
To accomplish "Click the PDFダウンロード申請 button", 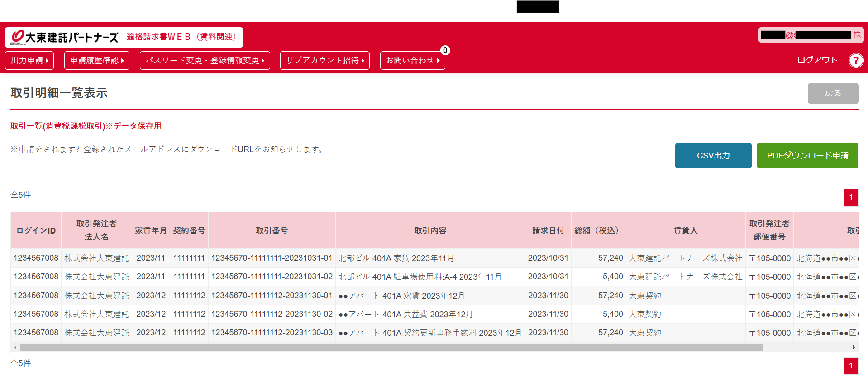I will point(807,156).
